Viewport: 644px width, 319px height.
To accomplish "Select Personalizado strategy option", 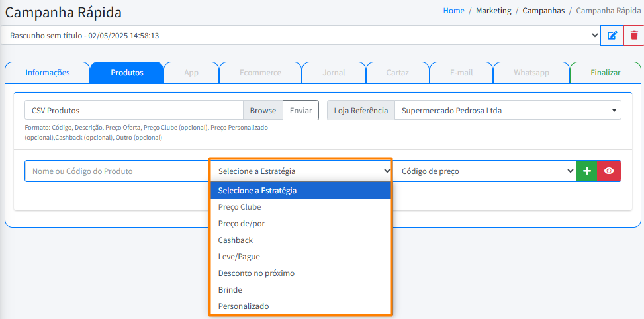I will [244, 306].
